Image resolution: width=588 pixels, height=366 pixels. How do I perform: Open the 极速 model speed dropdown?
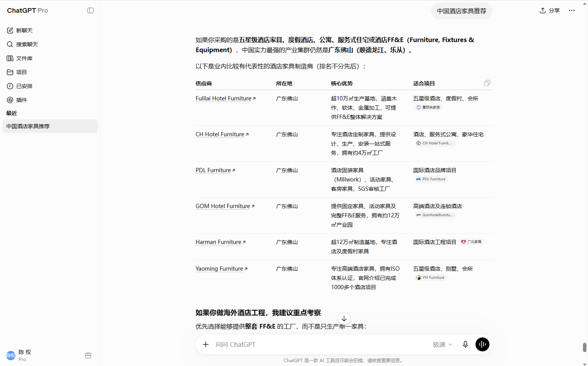[x=442, y=344]
